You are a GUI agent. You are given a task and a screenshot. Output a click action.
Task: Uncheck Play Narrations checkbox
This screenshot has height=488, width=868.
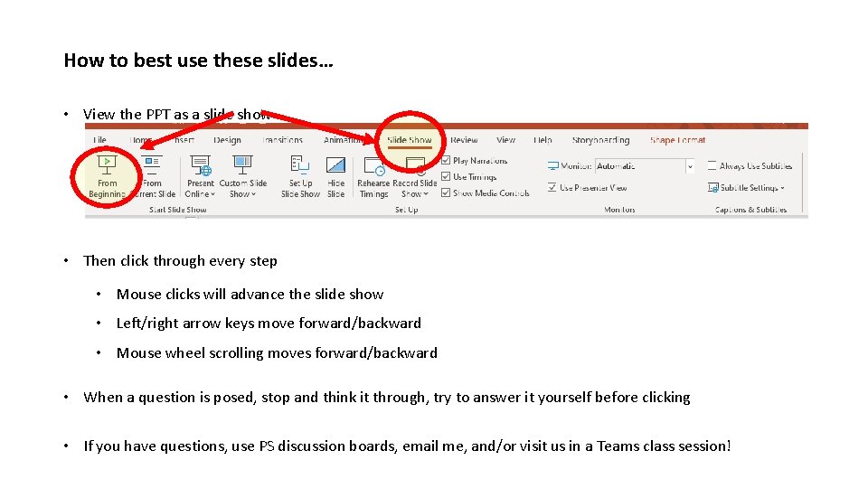446,161
